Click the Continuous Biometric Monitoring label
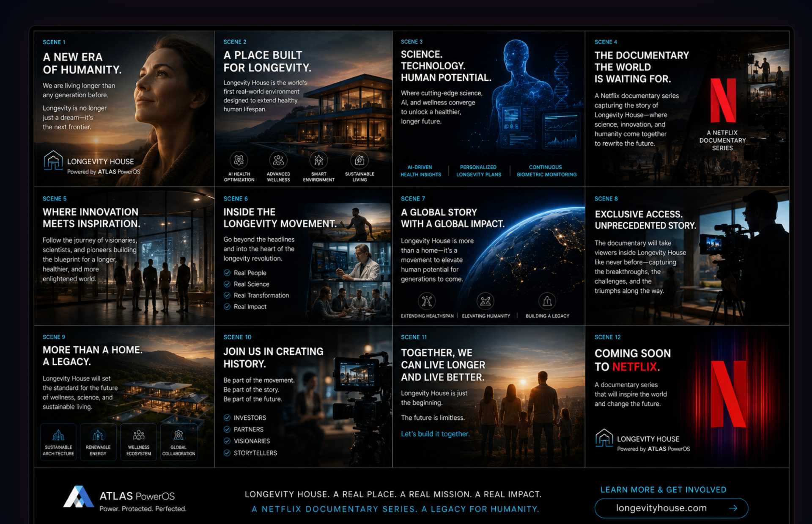The height and width of the screenshot is (524, 812). pos(546,171)
